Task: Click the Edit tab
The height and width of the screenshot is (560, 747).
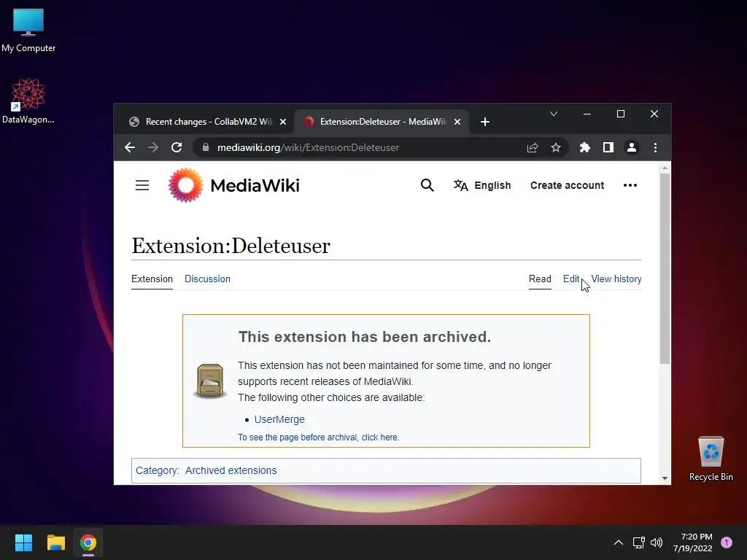Action: [570, 279]
